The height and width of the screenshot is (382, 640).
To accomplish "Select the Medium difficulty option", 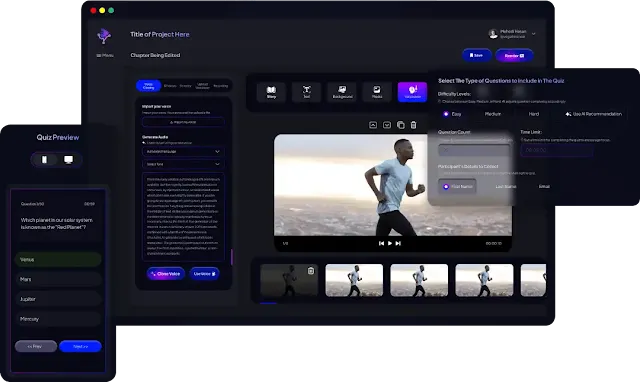I will tap(493, 114).
